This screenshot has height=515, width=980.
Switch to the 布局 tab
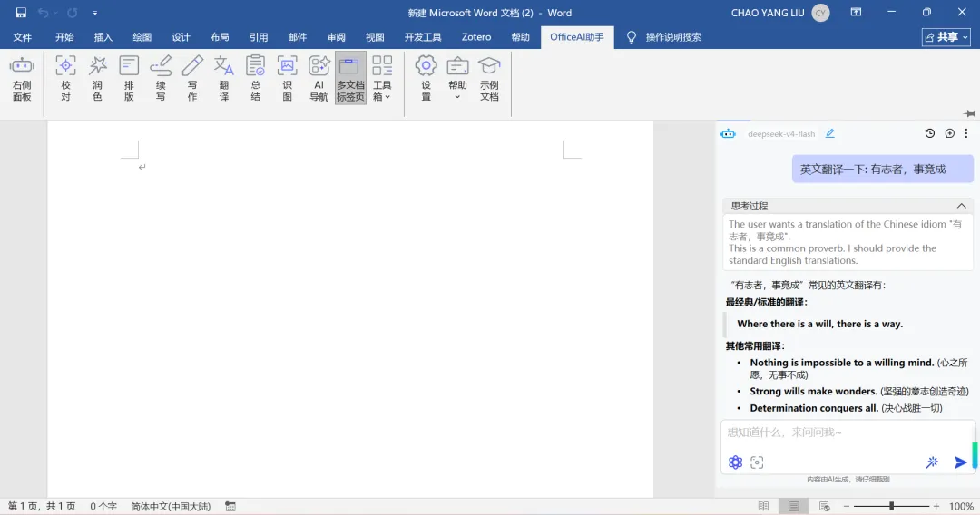coord(220,37)
